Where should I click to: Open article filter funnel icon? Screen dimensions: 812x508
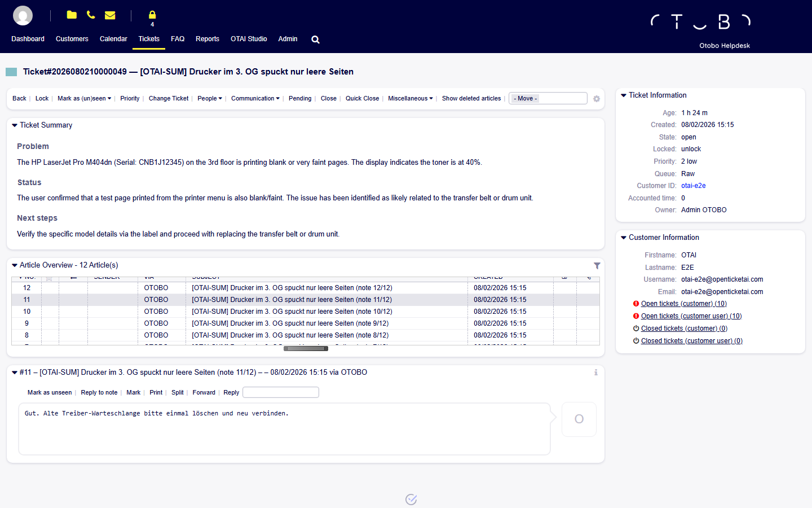point(597,266)
